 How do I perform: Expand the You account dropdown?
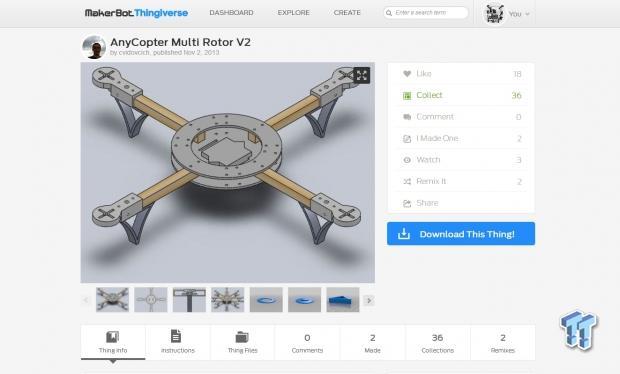pyautogui.click(x=507, y=14)
